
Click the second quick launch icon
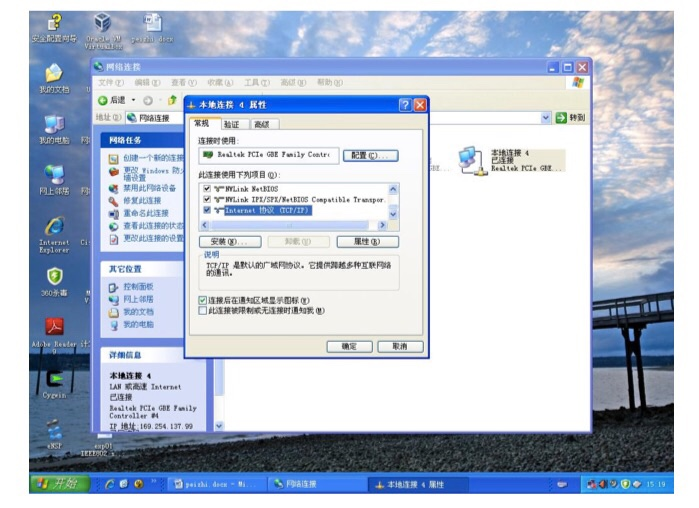coord(124,483)
